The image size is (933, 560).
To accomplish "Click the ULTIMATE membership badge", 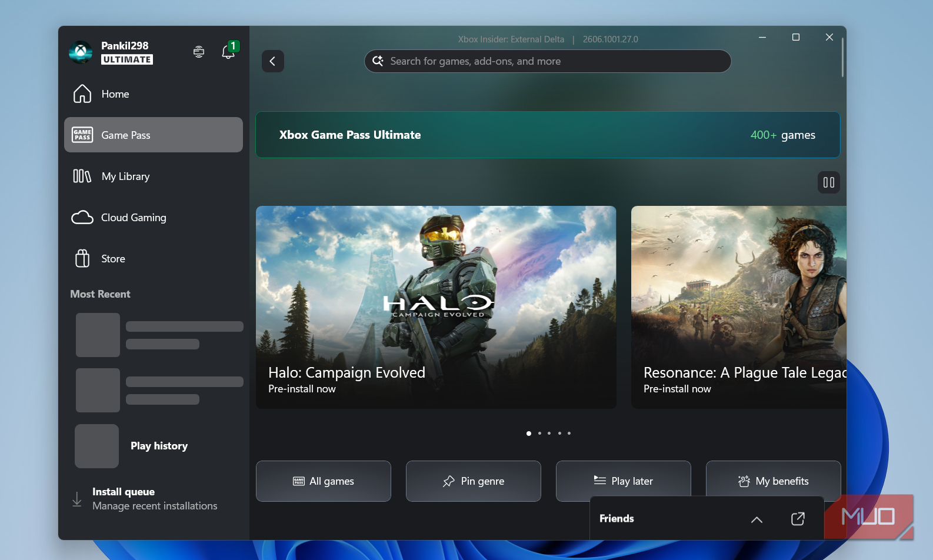I will pos(127,59).
